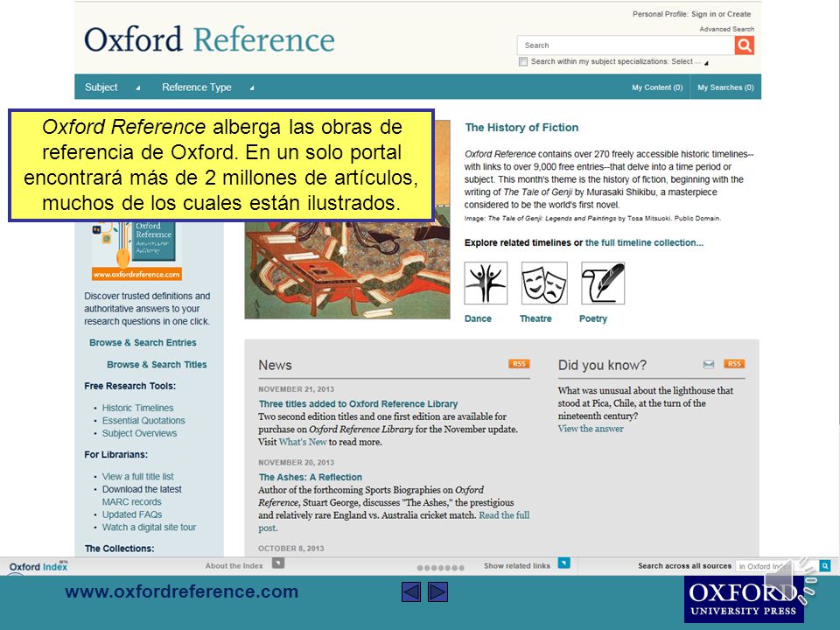Viewport: 840px width, 630px height.
Task: Click the slide audio speaker icon
Action: (x=790, y=583)
